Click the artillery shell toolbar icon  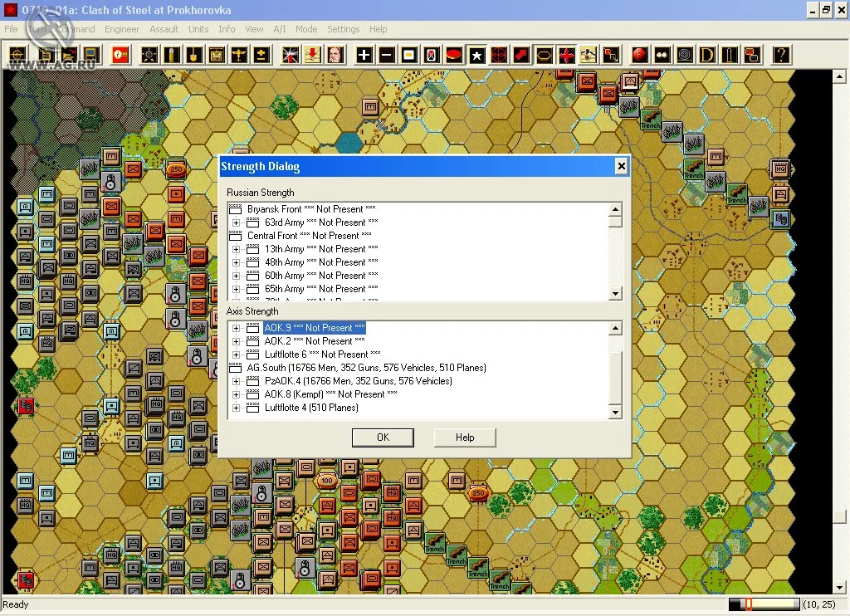(x=172, y=55)
